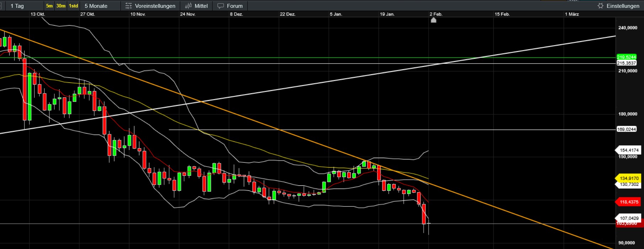Select the red 118,4375 indicator price tag
Screen dimensions: 644x249
[x=629, y=202]
